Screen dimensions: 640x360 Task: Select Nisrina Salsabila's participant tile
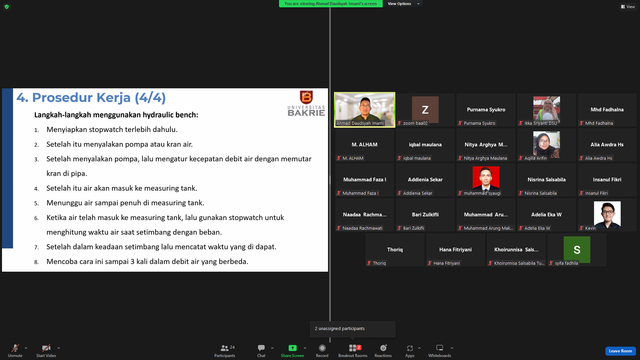pos(546,180)
